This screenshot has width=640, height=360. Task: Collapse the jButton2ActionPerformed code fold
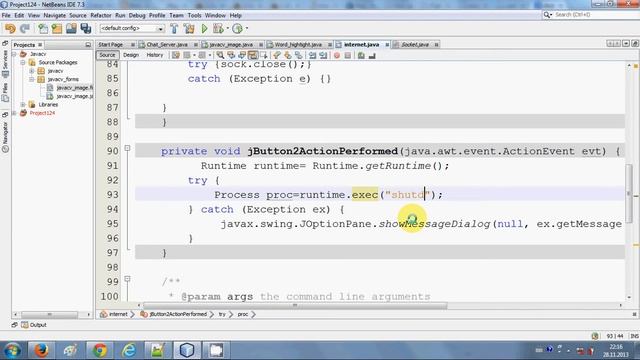(127, 148)
